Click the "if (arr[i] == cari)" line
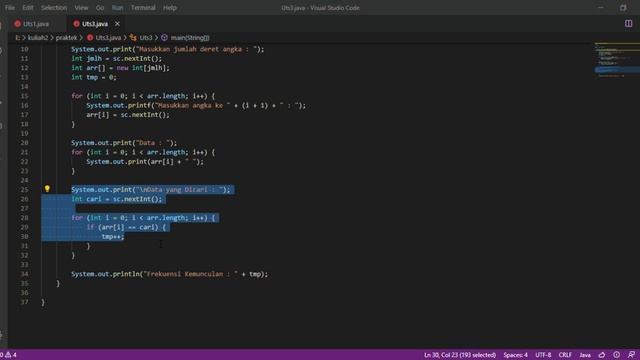Screen dimensions: 640x360 point(126,227)
